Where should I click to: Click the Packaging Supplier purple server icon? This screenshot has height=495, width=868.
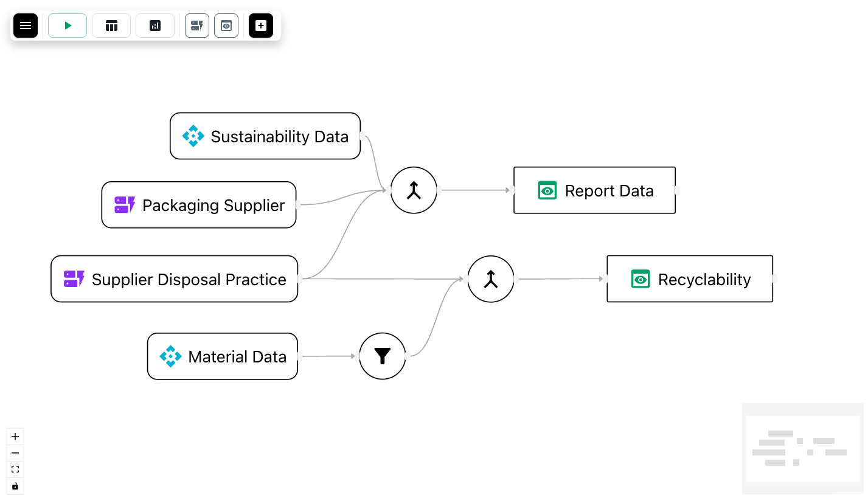coord(125,205)
